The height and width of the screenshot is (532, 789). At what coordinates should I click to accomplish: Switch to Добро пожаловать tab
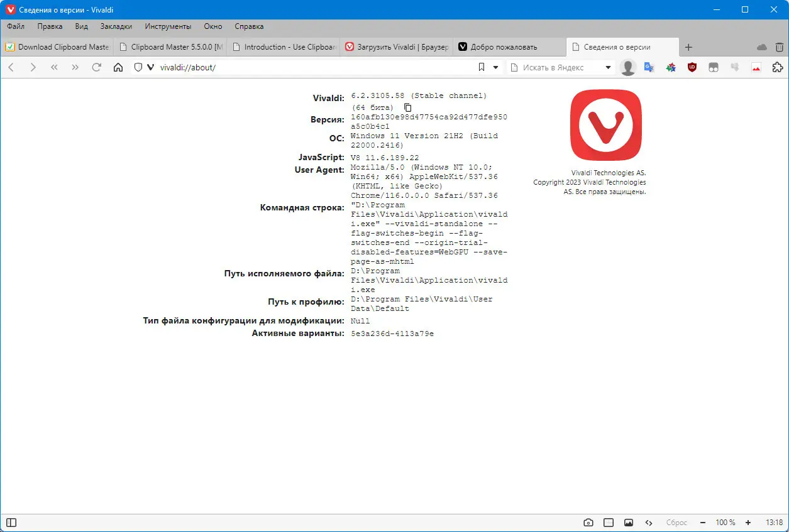[x=510, y=47]
